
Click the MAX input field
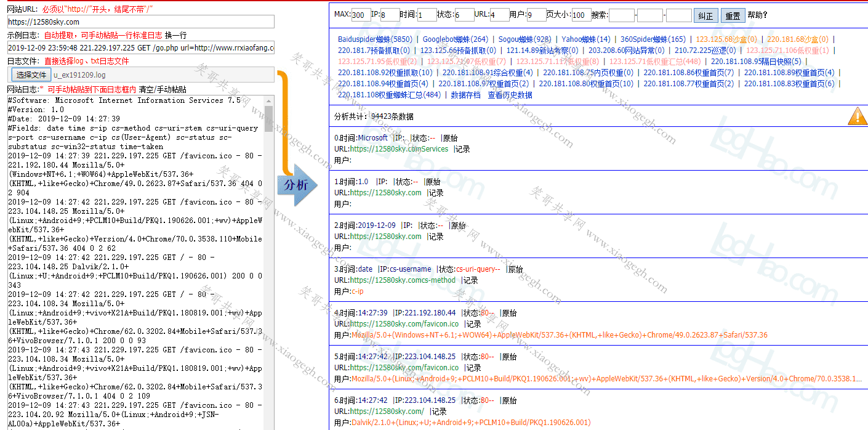coord(361,15)
